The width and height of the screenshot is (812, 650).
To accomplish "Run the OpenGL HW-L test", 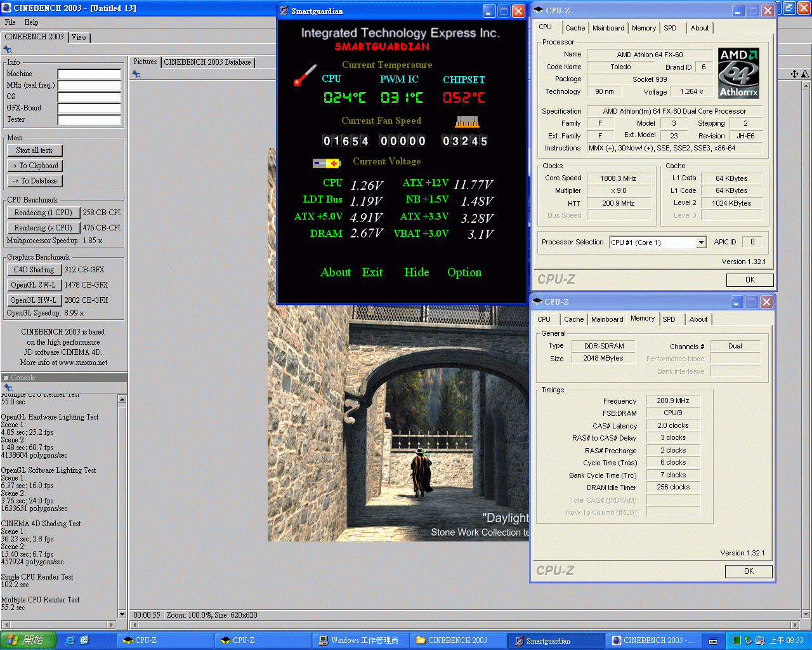I will point(34,300).
